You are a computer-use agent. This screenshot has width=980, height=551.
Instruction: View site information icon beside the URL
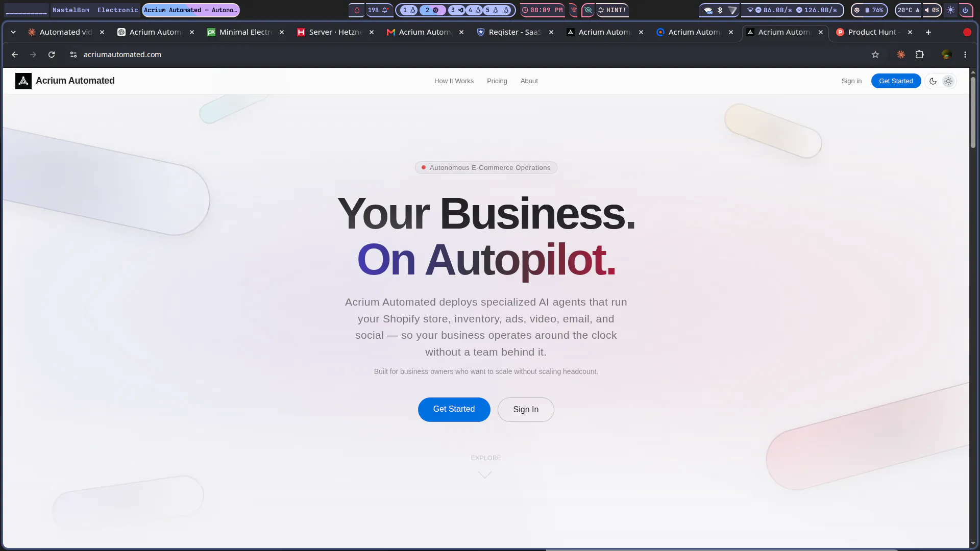[x=73, y=55]
